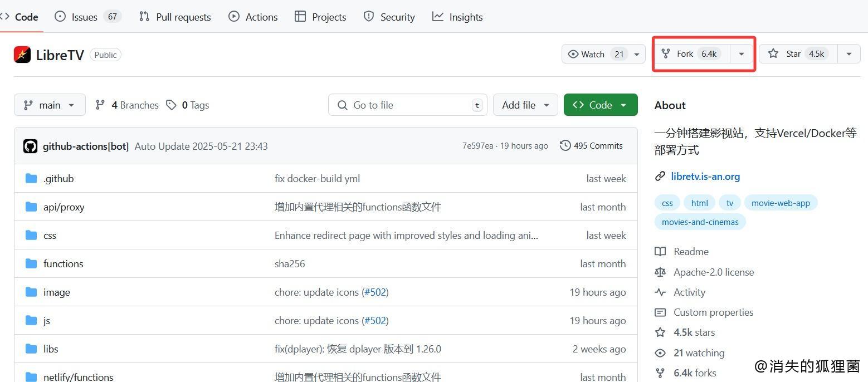Click the github-actions[bot] avatar icon
The width and height of the screenshot is (868, 382).
coord(30,146)
